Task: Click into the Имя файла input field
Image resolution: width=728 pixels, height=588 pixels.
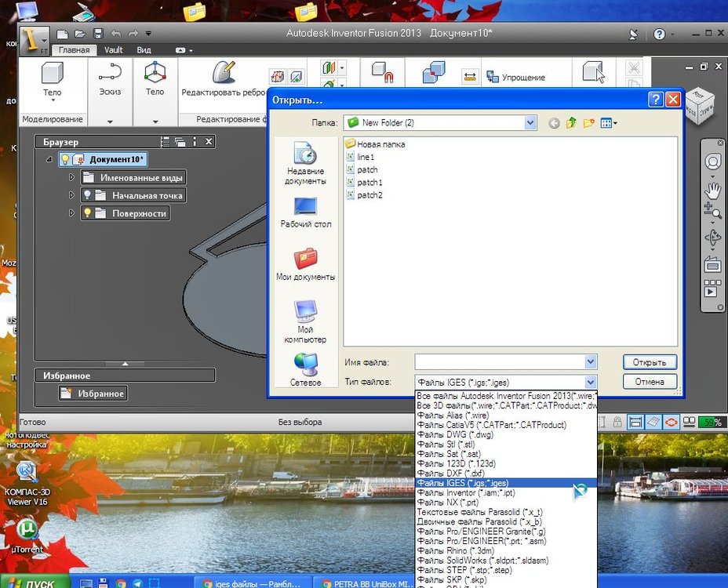Action: click(x=500, y=362)
